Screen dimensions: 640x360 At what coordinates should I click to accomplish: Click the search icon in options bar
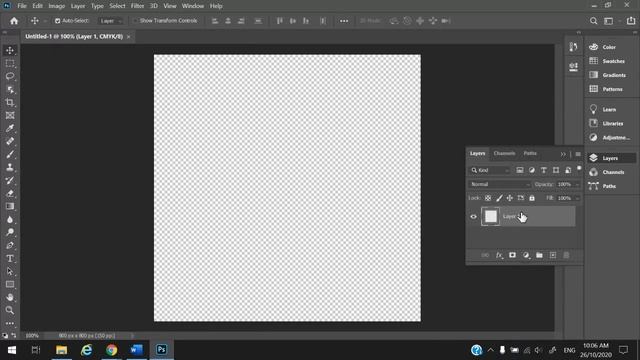pos(593,21)
